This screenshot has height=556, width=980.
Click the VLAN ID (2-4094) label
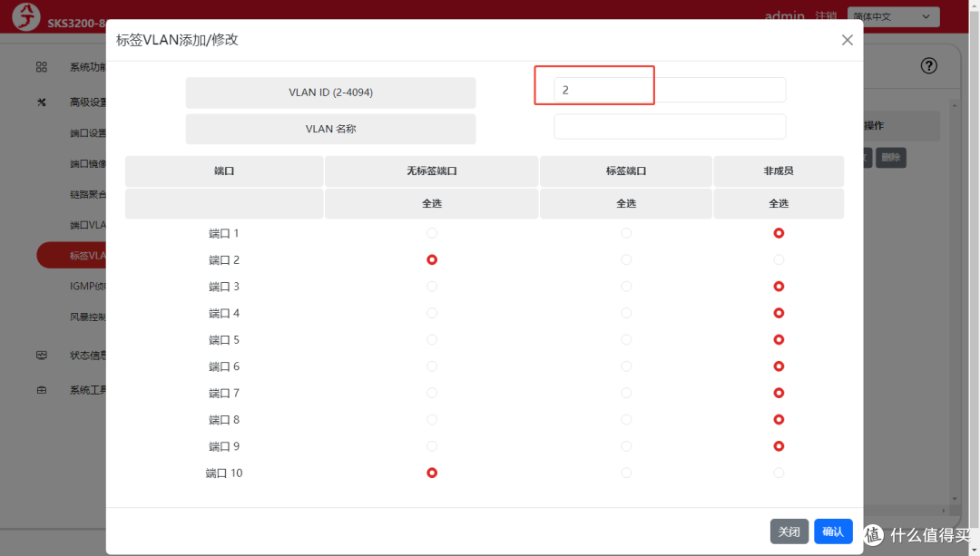click(330, 93)
